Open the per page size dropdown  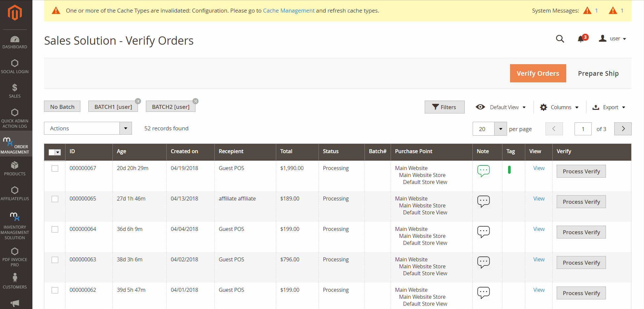click(x=500, y=129)
